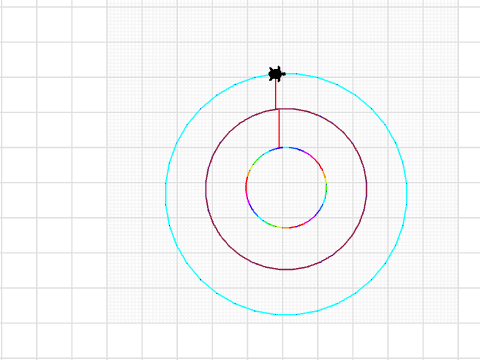Click the black turtle sprite
Image resolution: width=480 pixels, height=360 pixels.
(277, 74)
